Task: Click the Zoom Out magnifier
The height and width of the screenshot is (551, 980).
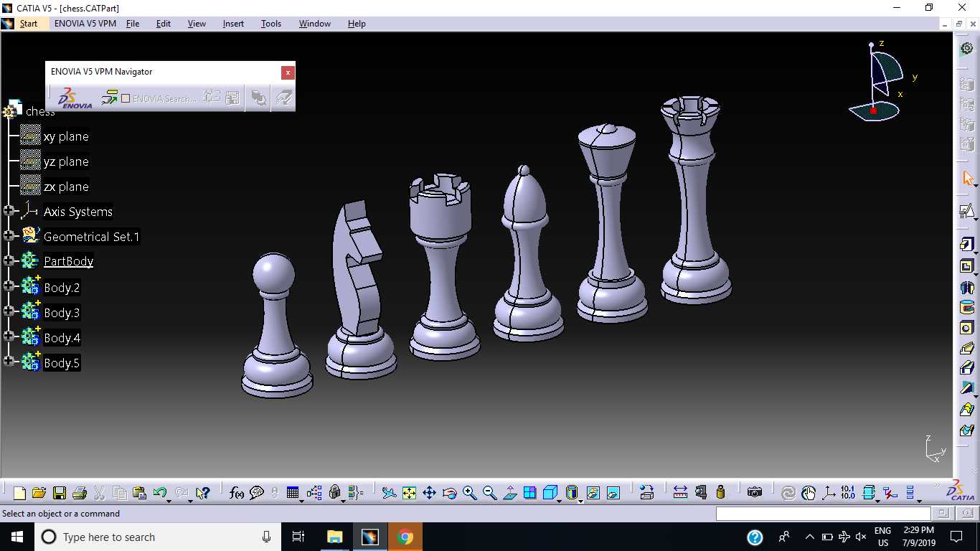Action: [x=490, y=493]
